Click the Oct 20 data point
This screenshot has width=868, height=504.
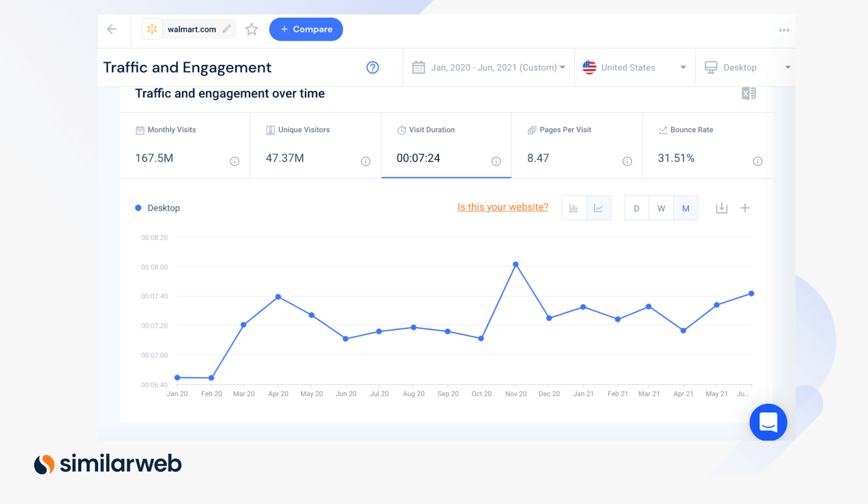point(481,338)
